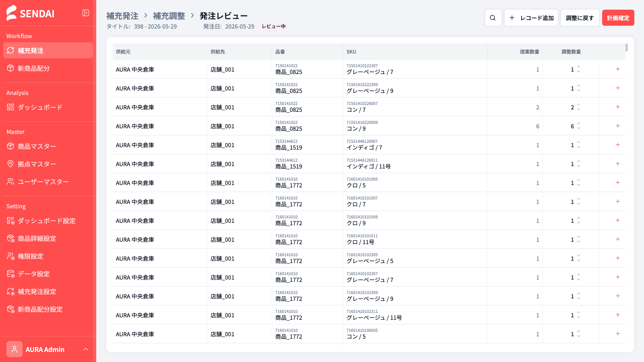This screenshot has height=362, width=644.
Task: Click 商品詳細設定 icon
Action: coord(10,238)
